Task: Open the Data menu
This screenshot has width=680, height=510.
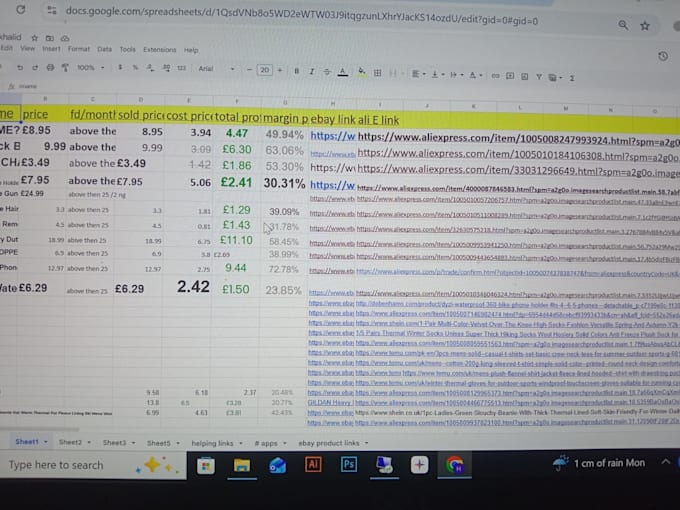Action: point(104,49)
